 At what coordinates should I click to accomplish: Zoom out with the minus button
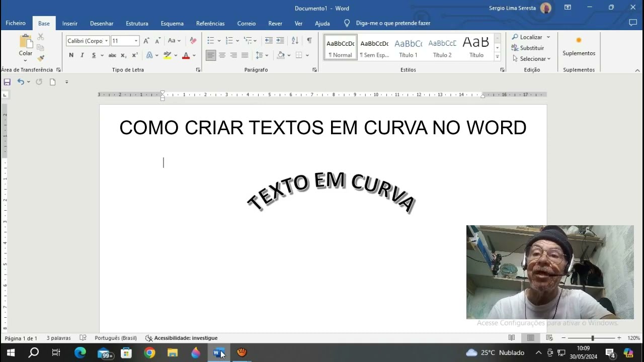563,338
